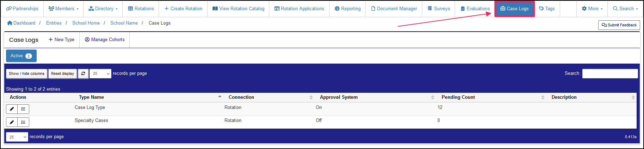Image resolution: width=644 pixels, height=149 pixels.
Task: Click list icon for Specialty Cases row
Action: pyautogui.click(x=23, y=122)
